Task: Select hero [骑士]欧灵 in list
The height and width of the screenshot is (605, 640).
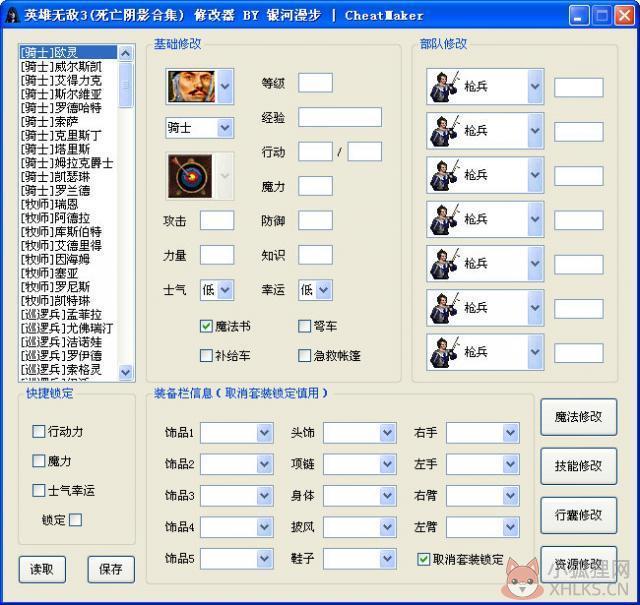Action: click(x=68, y=52)
